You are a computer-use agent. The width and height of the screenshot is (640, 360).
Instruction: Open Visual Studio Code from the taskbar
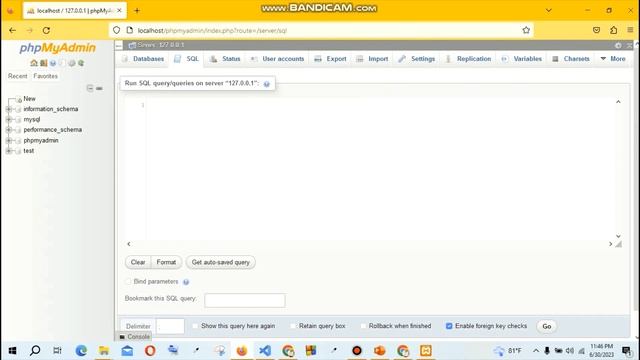coord(265,350)
